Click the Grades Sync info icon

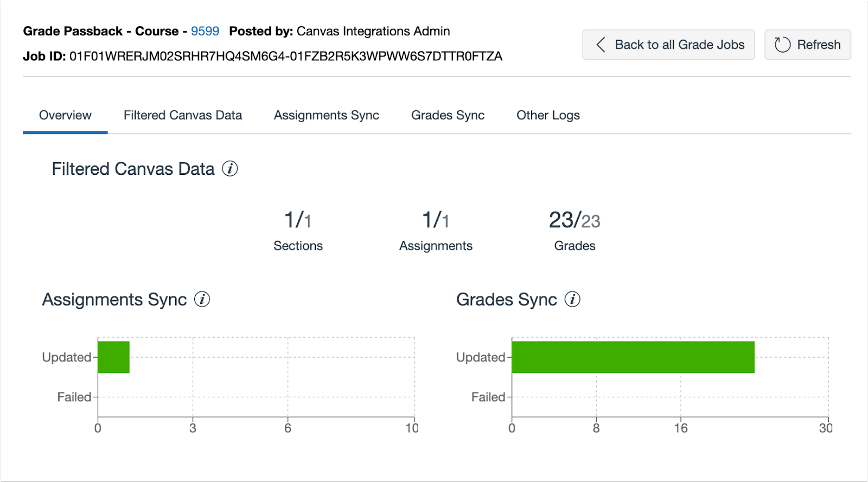coord(572,299)
